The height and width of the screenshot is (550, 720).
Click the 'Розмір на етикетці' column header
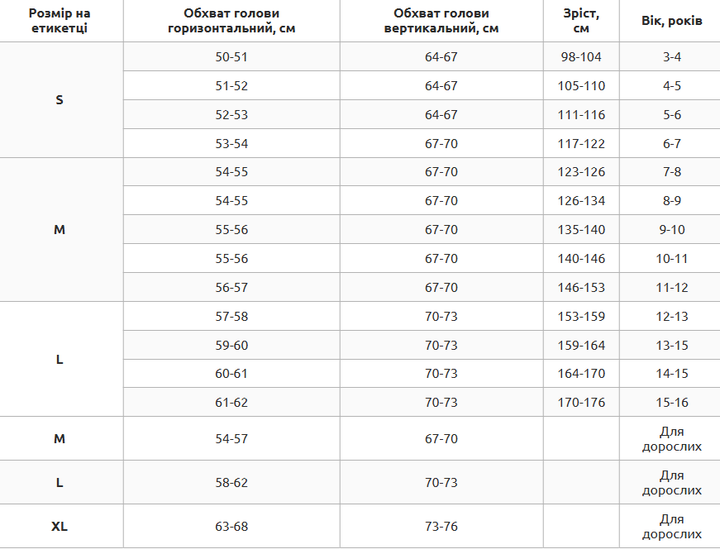click(x=61, y=21)
